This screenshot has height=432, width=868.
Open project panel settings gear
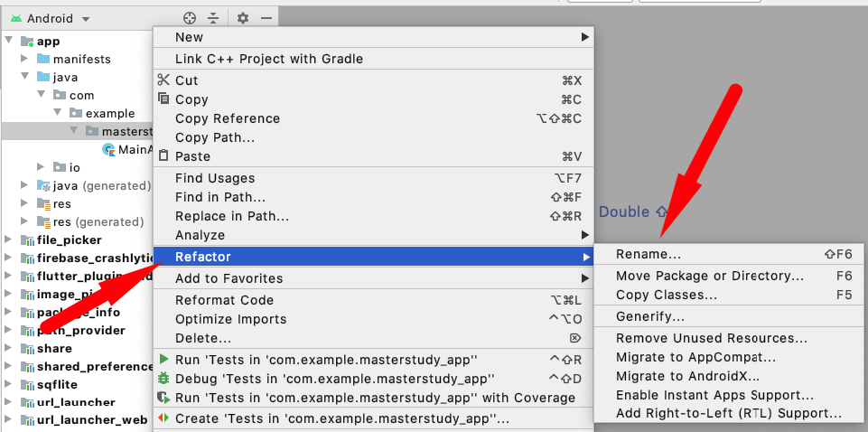tap(242, 18)
